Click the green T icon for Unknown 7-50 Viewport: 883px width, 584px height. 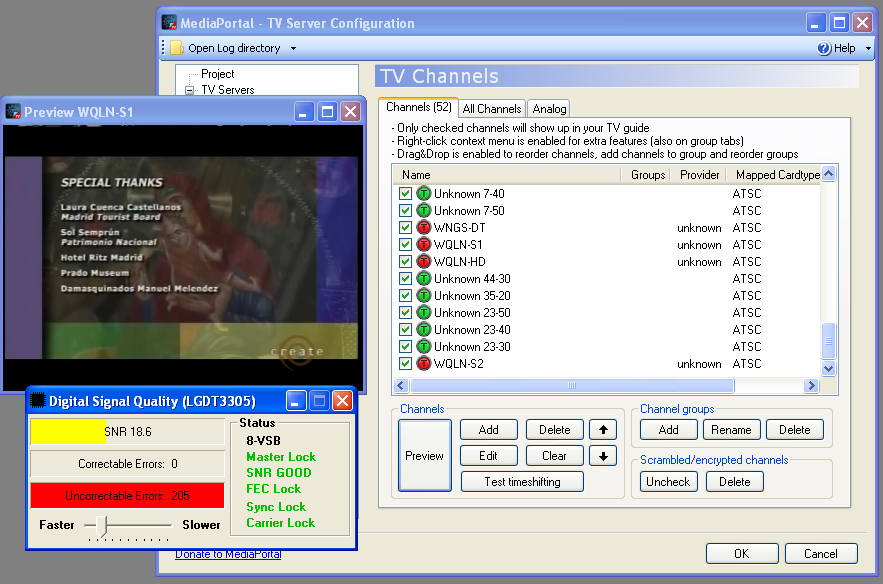pos(423,211)
